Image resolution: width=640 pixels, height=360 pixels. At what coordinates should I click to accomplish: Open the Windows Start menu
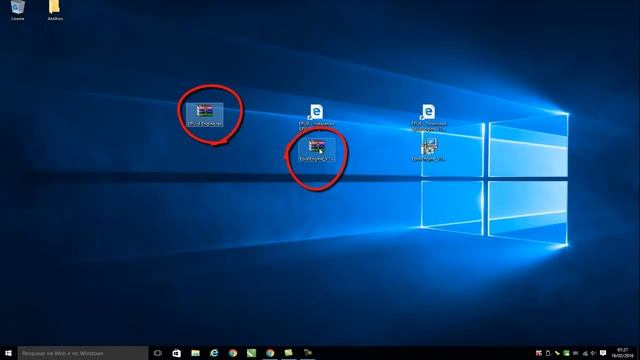tap(8, 353)
